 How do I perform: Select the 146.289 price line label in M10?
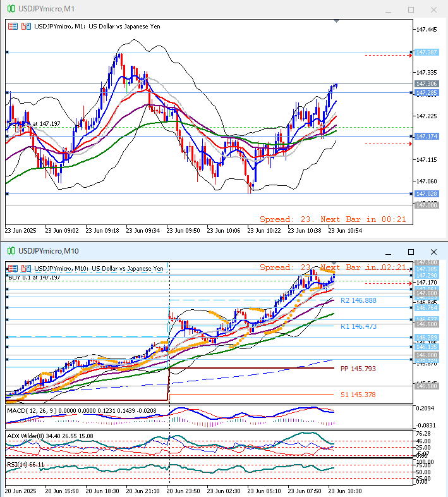pos(427,337)
